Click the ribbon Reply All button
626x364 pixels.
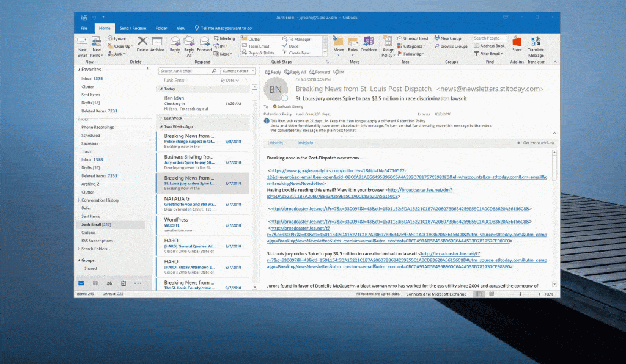[189, 46]
